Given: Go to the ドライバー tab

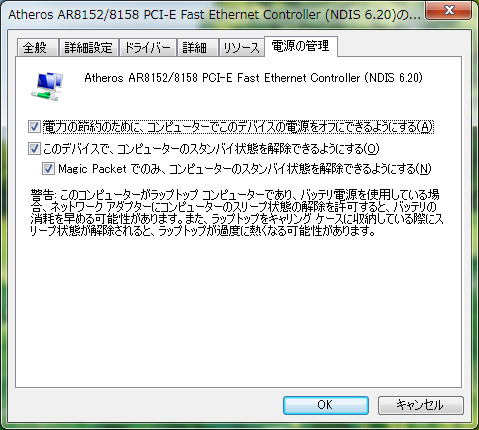Looking at the screenshot, I should coord(148,48).
